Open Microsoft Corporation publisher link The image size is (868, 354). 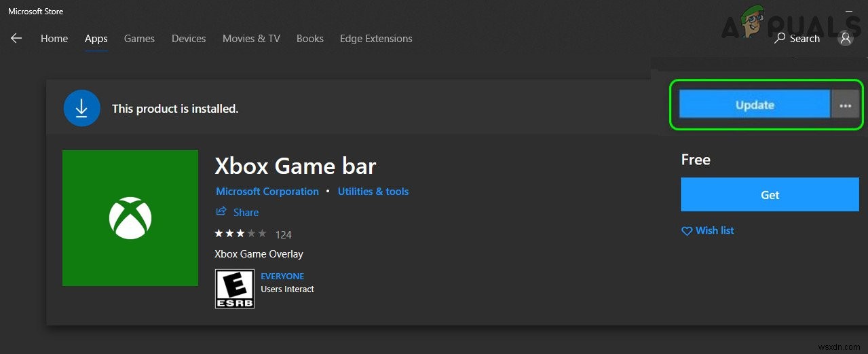coord(267,192)
